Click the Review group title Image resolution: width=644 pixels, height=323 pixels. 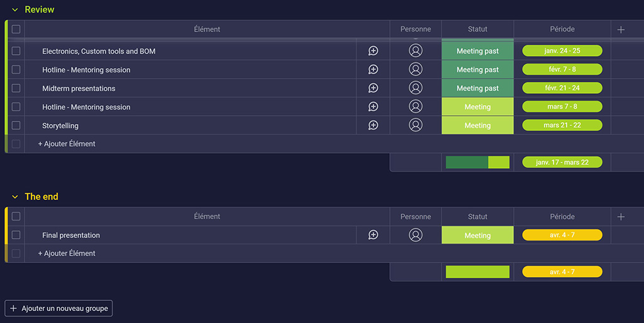[x=40, y=9]
